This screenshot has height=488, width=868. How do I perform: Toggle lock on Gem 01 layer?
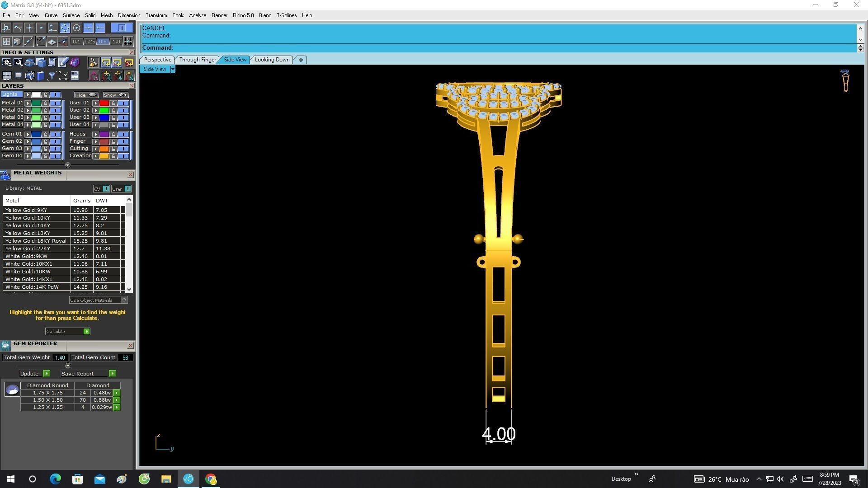tap(45, 134)
